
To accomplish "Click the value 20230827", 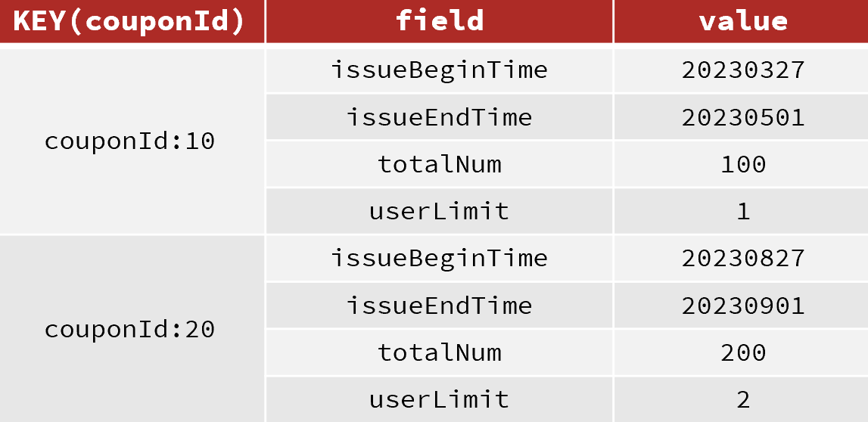I will [x=743, y=259].
